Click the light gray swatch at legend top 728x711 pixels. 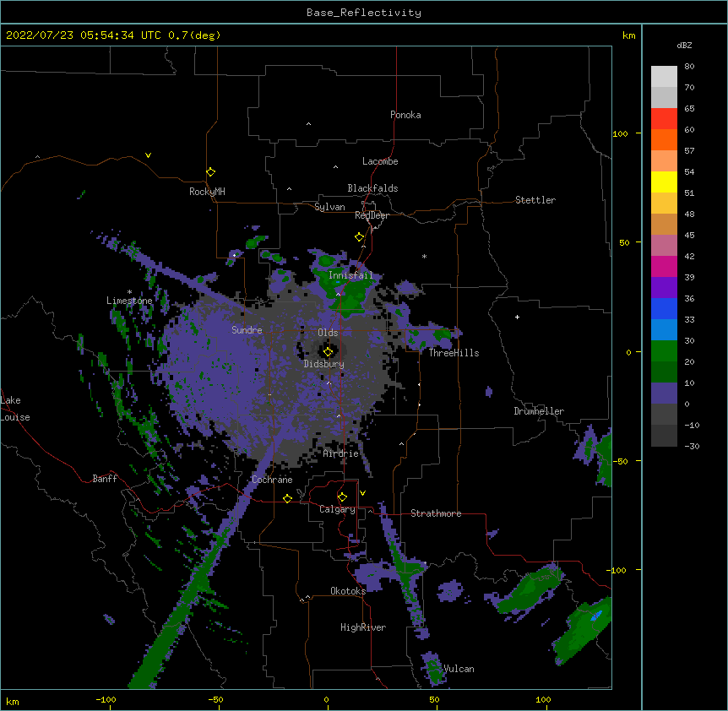point(664,77)
